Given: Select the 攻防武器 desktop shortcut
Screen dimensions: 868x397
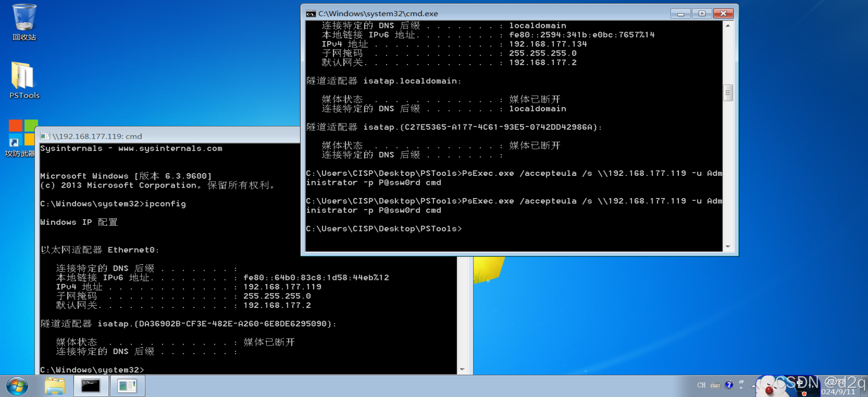Looking at the screenshot, I should pos(21,138).
